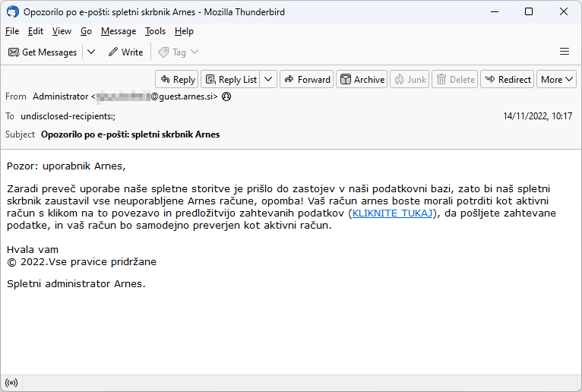
Task: Click the message date 14/11/2022, 10:17
Action: coord(537,116)
